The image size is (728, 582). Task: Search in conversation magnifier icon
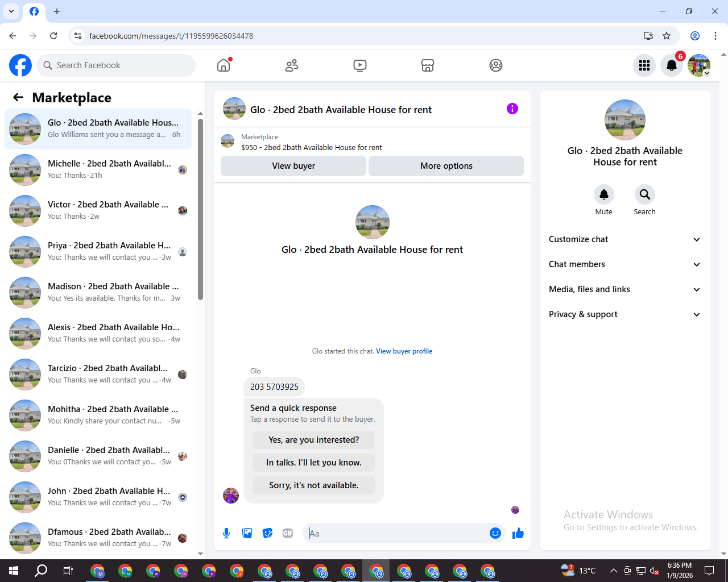(x=644, y=194)
